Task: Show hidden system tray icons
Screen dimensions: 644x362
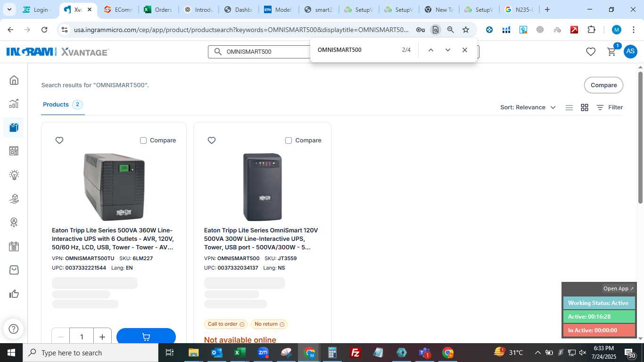Action: click(537, 353)
